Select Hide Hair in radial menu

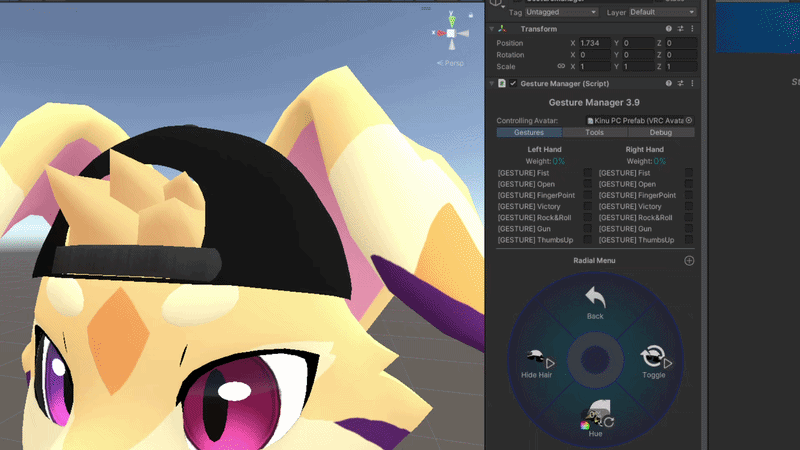537,363
